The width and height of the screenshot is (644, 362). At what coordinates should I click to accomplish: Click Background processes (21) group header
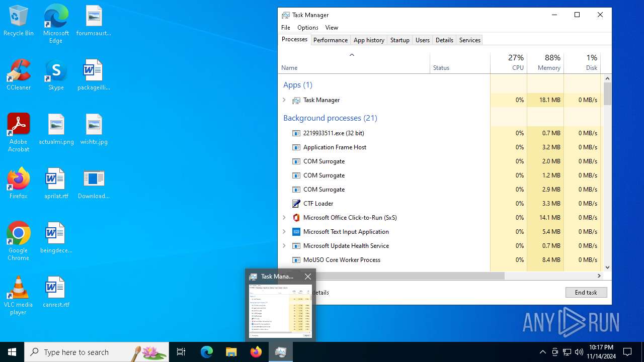pos(330,118)
